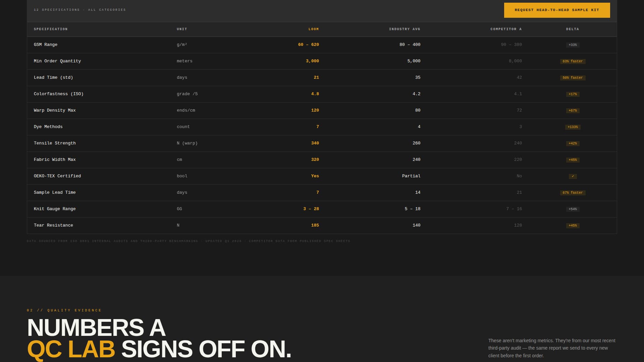Click the 67% faster badge on Sample Lead Time

pos(573,193)
